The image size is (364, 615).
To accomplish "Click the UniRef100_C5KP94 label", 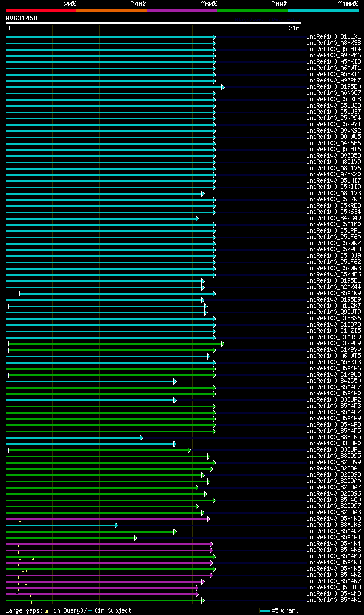I will pyautogui.click(x=333, y=118).
